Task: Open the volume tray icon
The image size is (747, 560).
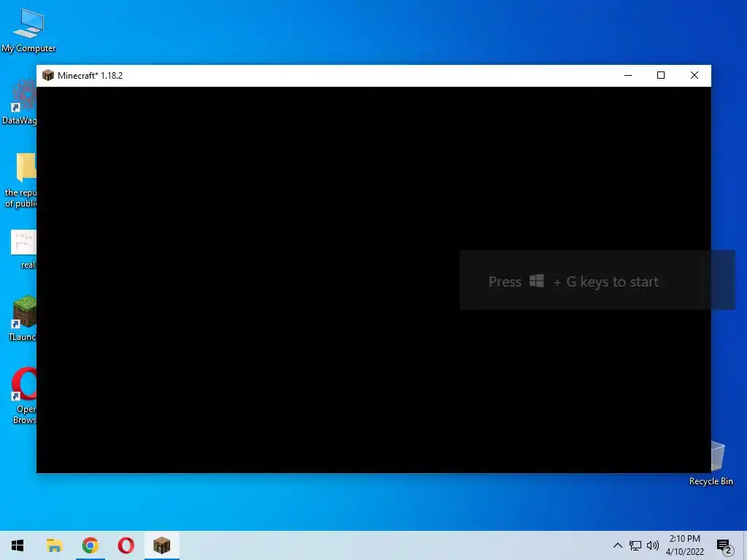Action: tap(653, 545)
